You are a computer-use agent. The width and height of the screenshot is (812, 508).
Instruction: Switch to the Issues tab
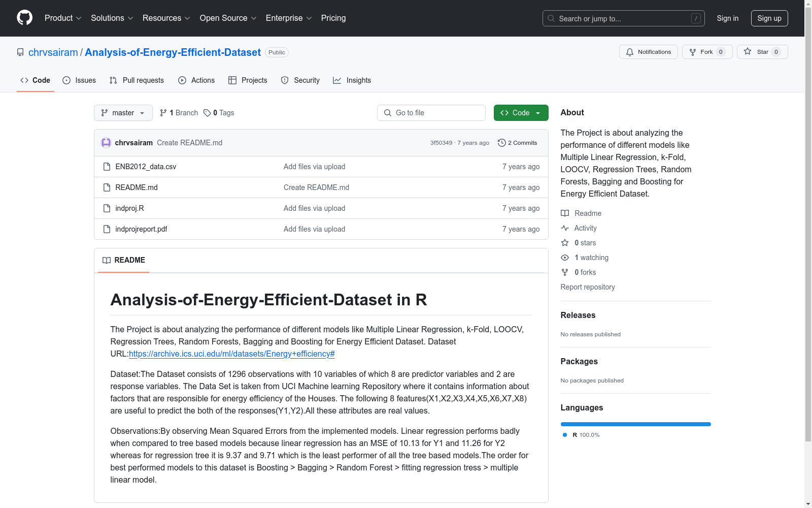click(79, 80)
